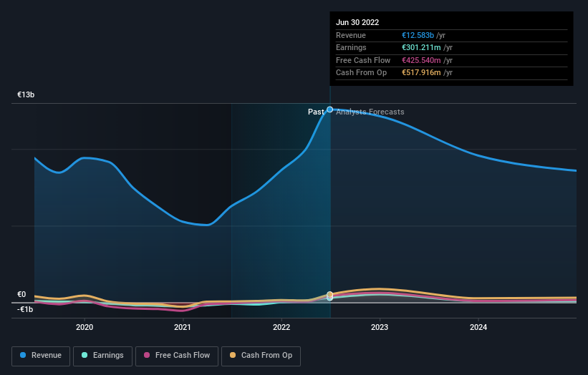Viewport: 588px width, 375px height.
Task: Click the 2024 x-axis label
Action: click(478, 327)
